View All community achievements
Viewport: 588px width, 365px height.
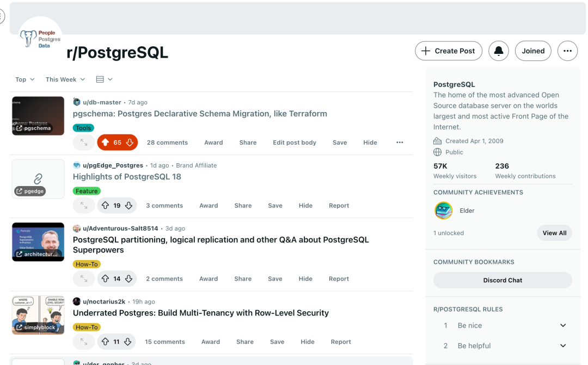(x=554, y=233)
